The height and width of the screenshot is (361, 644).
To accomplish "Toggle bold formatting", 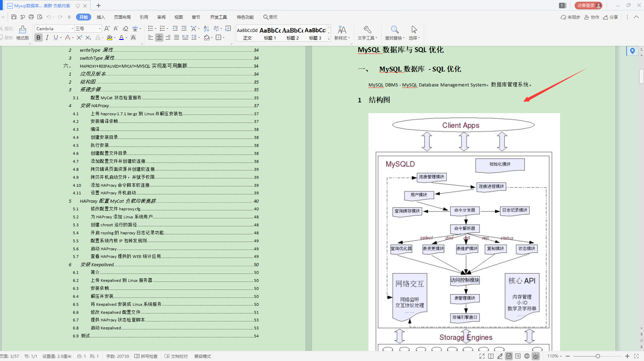I will pos(38,37).
